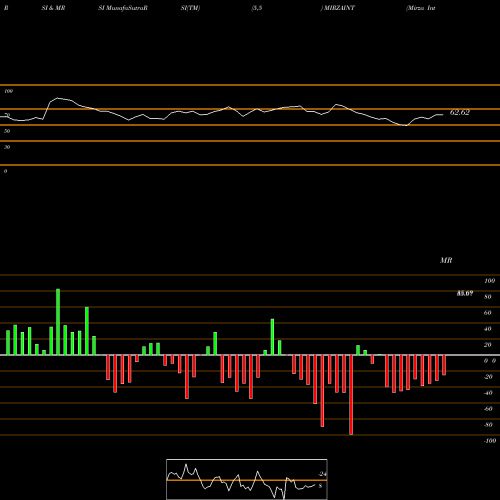Click the MR axis label 60

pyautogui.click(x=487, y=313)
